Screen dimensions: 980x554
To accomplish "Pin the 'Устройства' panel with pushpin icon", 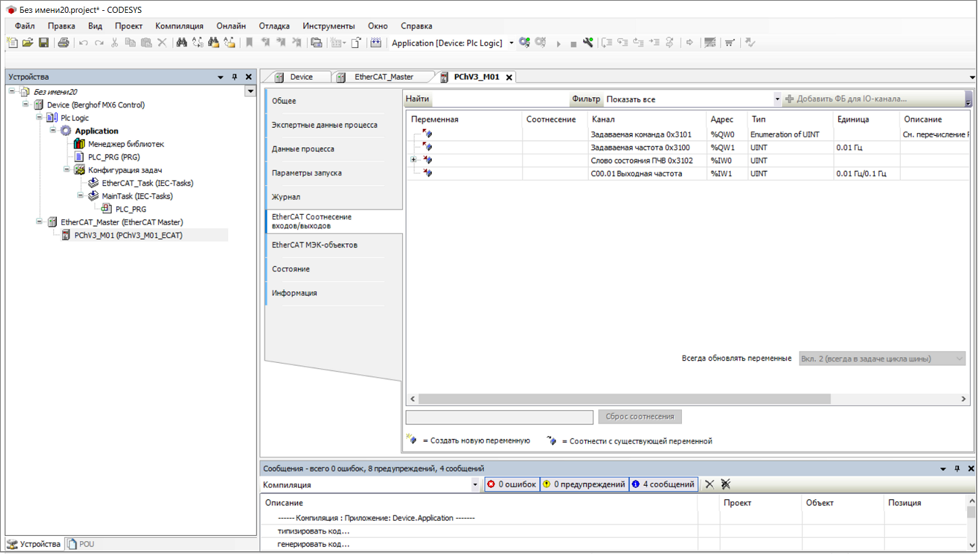I will coord(235,77).
